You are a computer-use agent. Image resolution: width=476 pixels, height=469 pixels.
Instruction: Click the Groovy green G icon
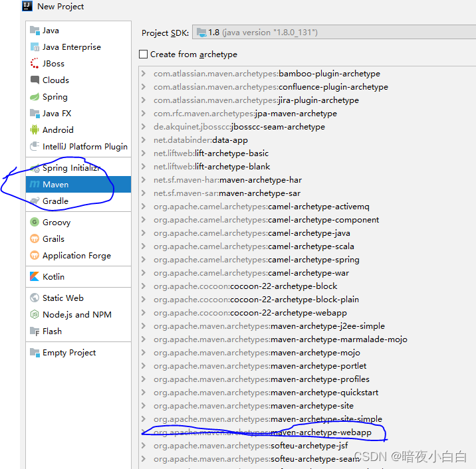pyautogui.click(x=35, y=222)
